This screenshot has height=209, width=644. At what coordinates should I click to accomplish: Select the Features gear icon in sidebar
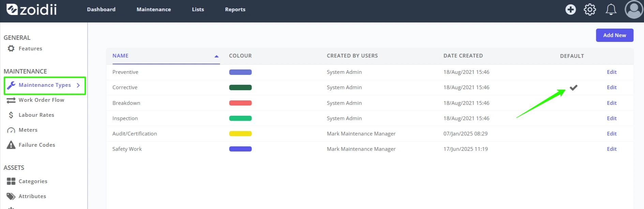[x=11, y=48]
